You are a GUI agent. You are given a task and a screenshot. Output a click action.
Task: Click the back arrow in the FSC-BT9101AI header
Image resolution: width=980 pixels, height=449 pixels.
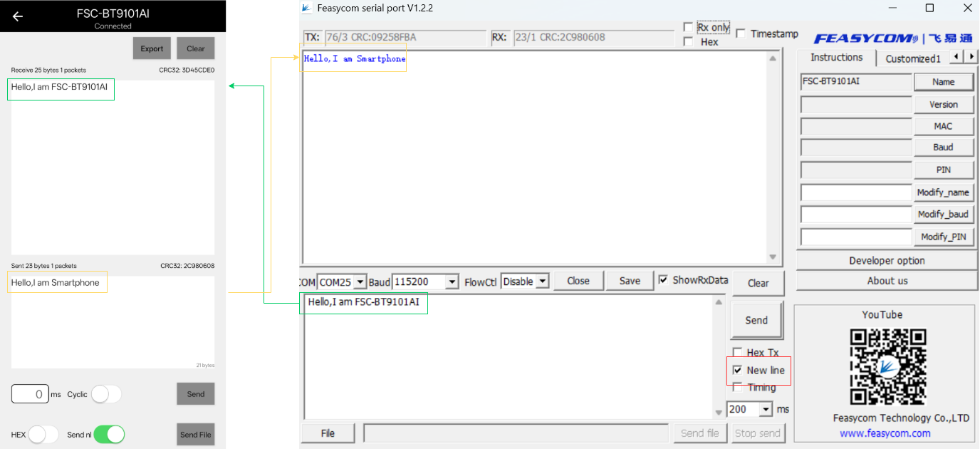[17, 16]
